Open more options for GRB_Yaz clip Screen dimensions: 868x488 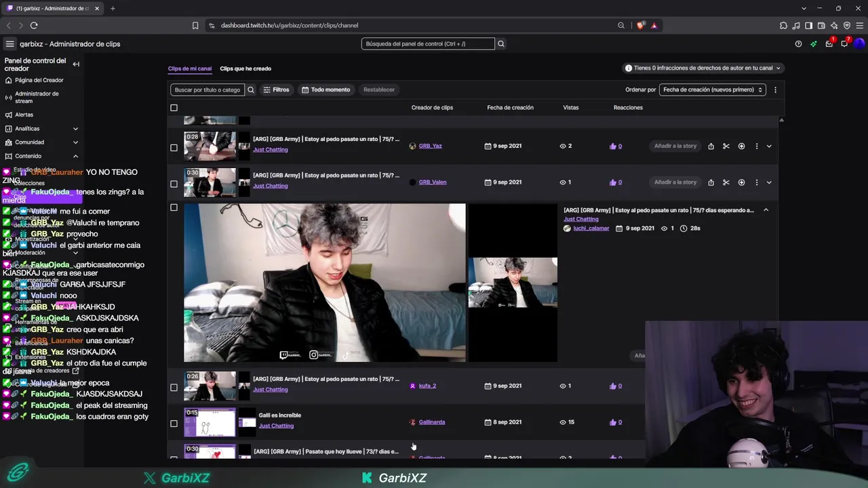coord(757,146)
